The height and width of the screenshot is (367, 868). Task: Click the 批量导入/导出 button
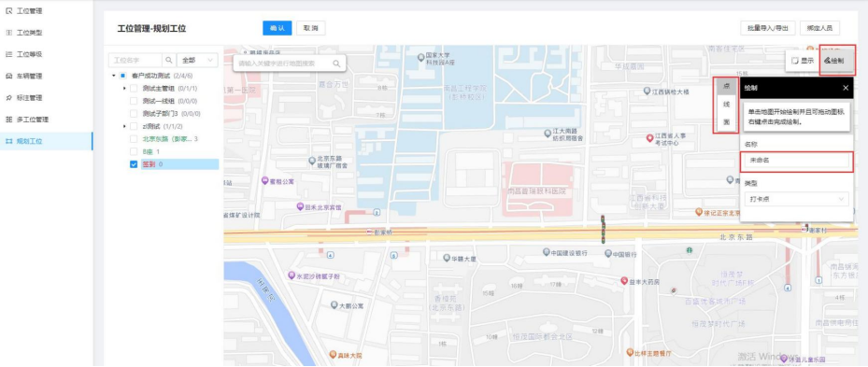(x=768, y=28)
